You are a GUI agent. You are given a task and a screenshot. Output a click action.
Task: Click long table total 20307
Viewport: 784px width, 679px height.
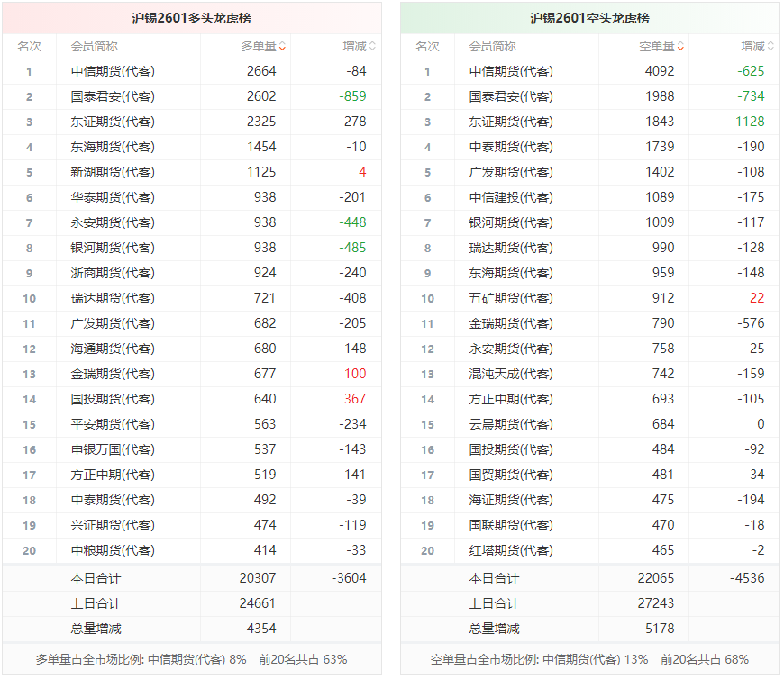pyautogui.click(x=258, y=578)
